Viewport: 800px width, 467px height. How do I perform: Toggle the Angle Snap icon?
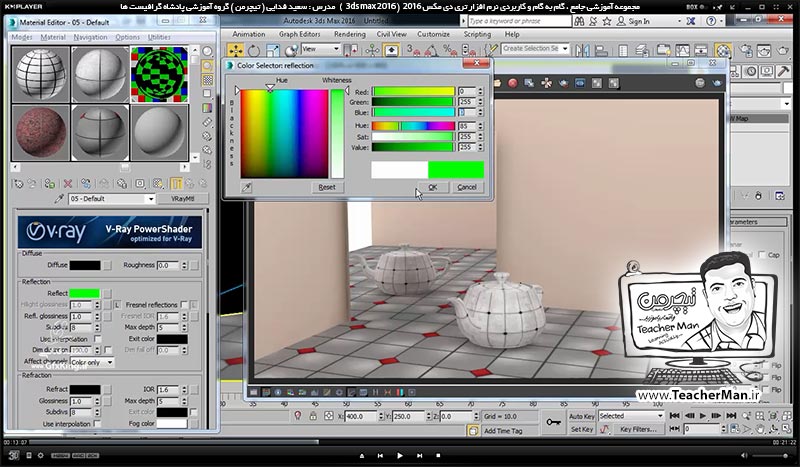431,50
